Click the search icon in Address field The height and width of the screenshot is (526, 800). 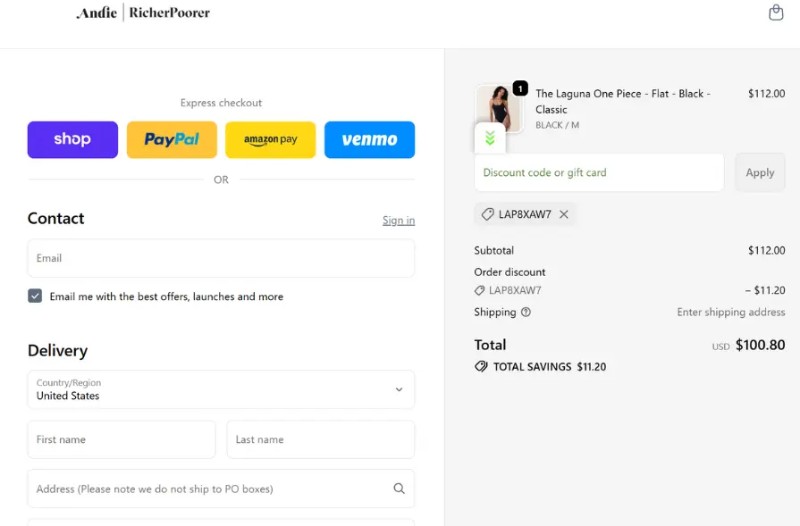(399, 489)
